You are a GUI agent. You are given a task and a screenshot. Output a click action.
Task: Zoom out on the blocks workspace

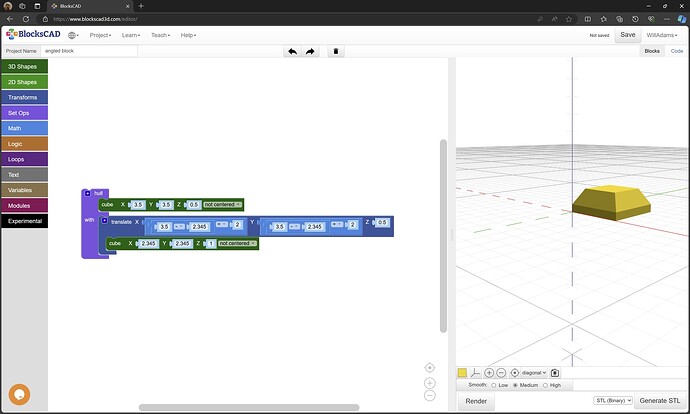point(429,396)
